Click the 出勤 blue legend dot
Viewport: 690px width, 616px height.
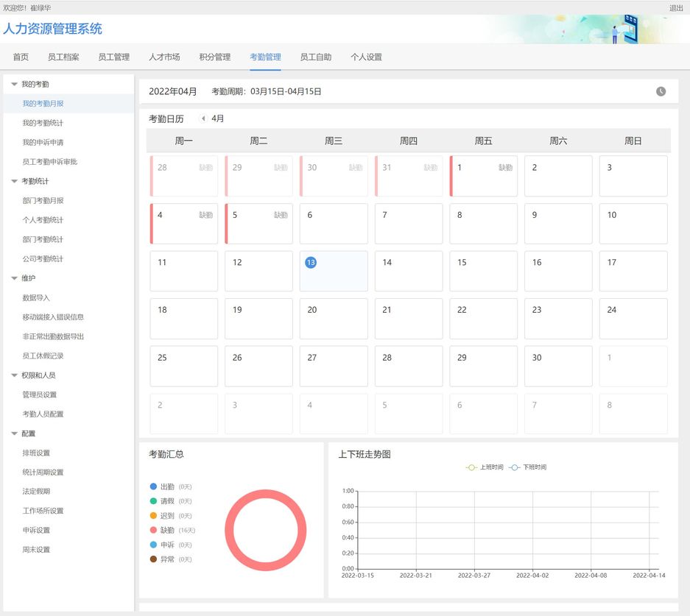[153, 486]
